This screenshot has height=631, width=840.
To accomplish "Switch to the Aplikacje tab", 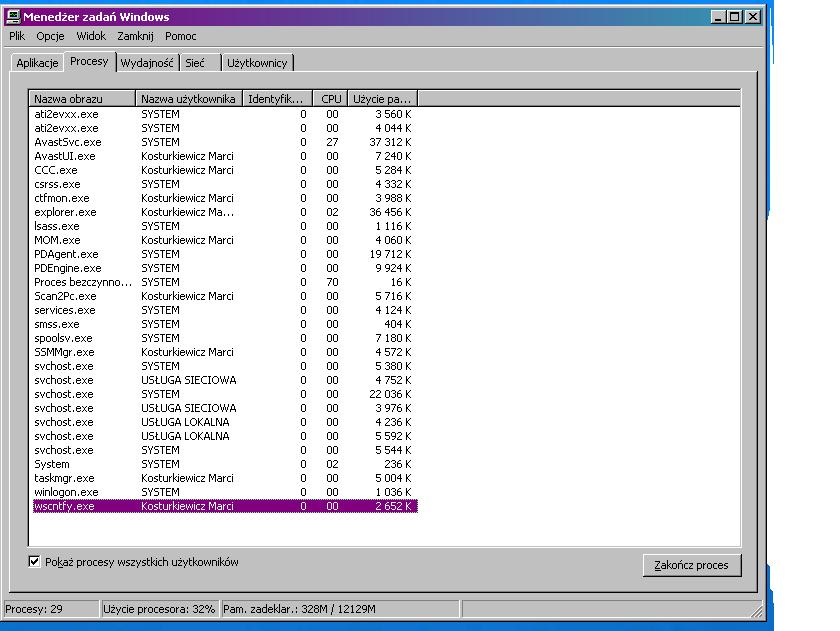I will 37,63.
